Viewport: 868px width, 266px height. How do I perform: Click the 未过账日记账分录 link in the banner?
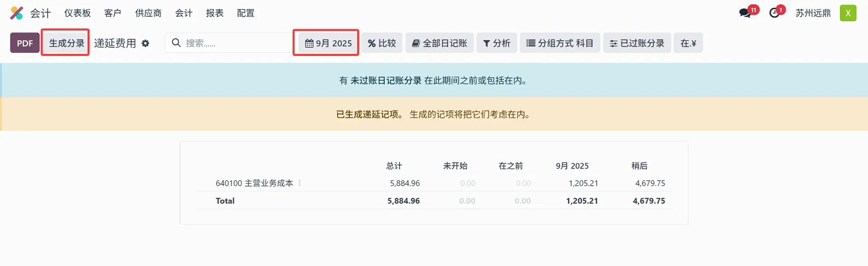click(386, 80)
